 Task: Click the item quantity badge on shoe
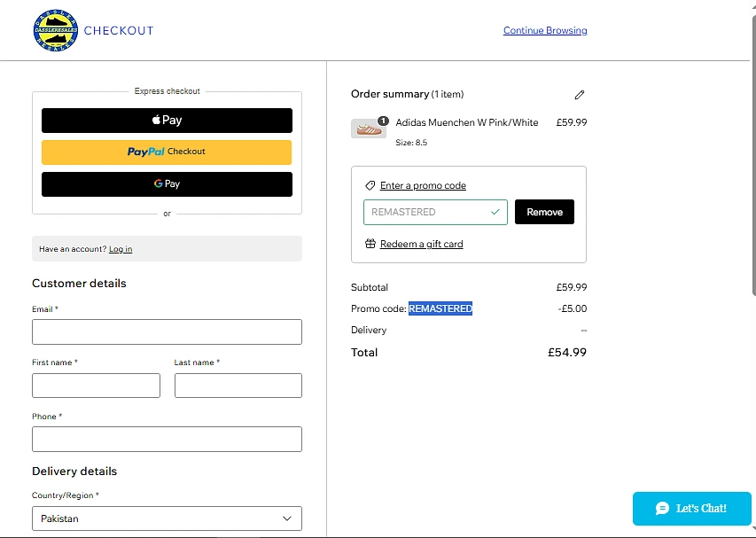point(383,121)
